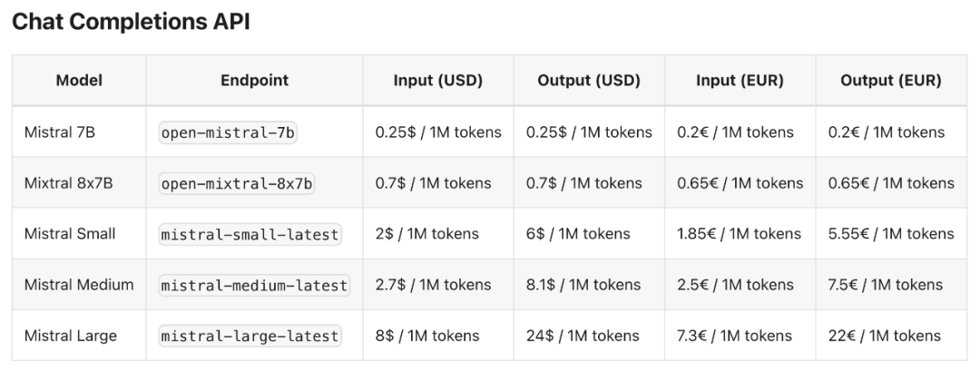Viewport: 980px width, 371px height.
Task: Select the Mistral Small model cell
Action: [x=70, y=234]
